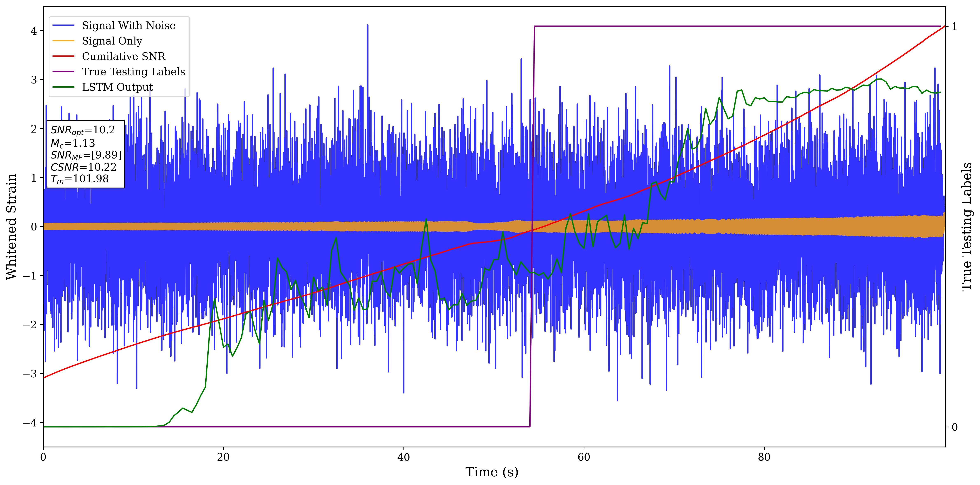The height and width of the screenshot is (485, 980).
Task: Click the purple True Testing Labels legend line
Action: point(63,72)
